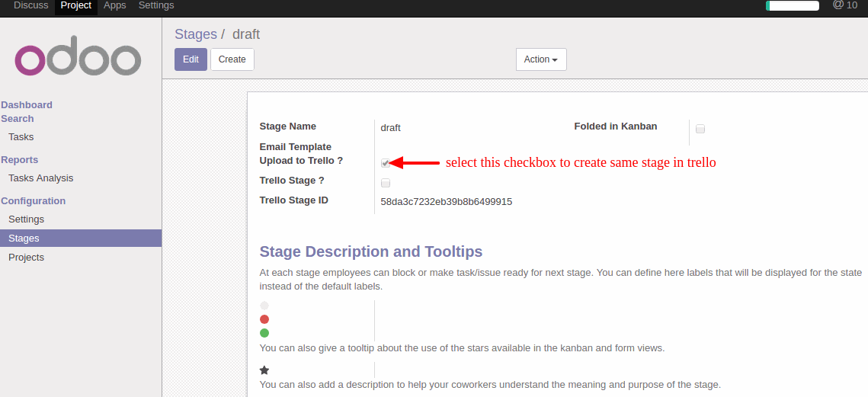Screen dimensions: 868x397
Task: Click the green ready state dot
Action: click(264, 333)
